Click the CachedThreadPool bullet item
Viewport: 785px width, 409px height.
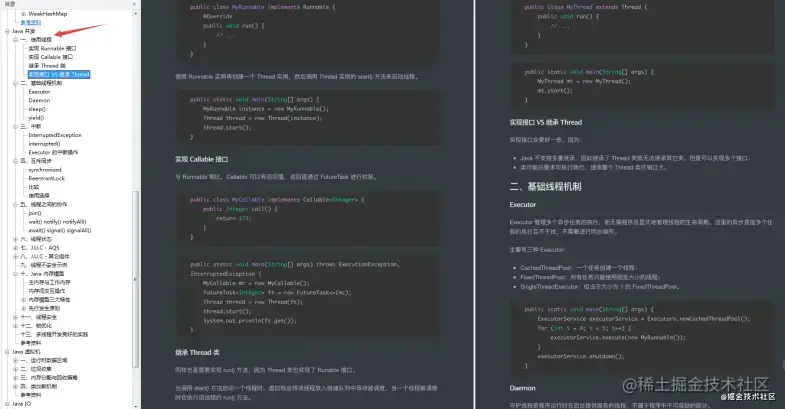[x=578, y=268]
